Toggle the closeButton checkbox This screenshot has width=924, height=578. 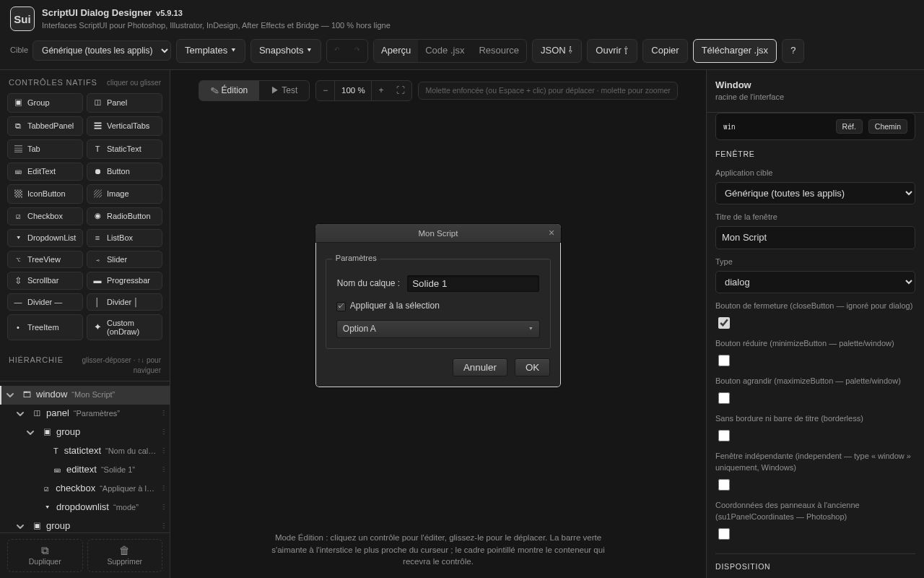pyautogui.click(x=724, y=323)
